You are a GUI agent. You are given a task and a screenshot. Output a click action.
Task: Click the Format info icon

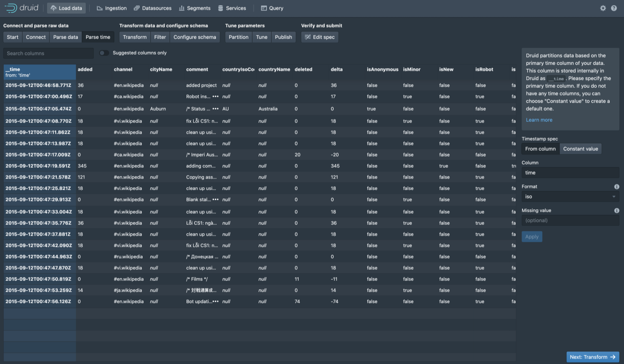coord(617,187)
